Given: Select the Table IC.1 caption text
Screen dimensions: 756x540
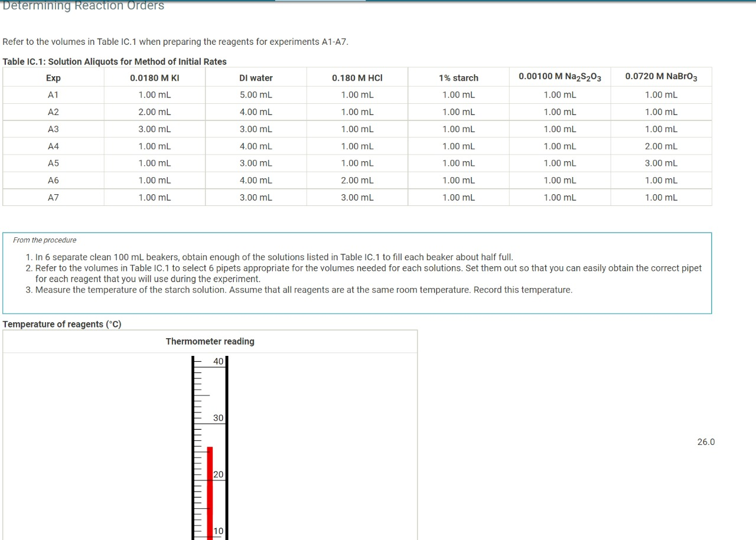Looking at the screenshot, I should click(115, 61).
